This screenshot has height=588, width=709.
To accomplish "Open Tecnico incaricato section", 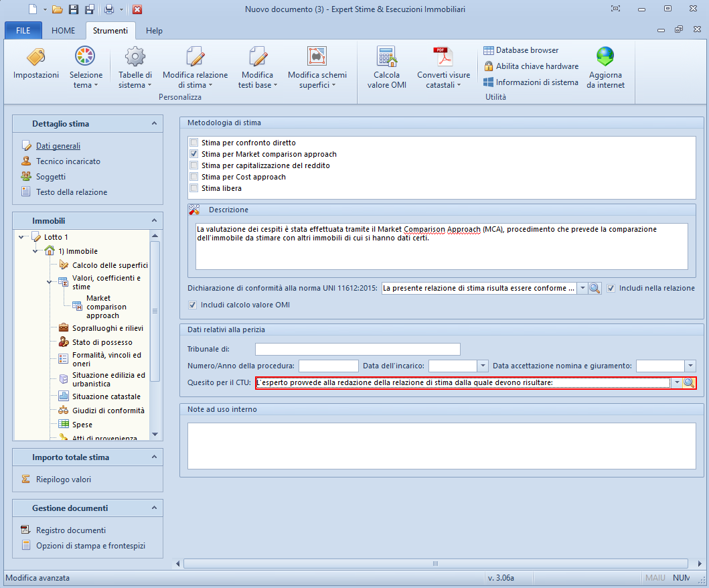I will coord(68,161).
